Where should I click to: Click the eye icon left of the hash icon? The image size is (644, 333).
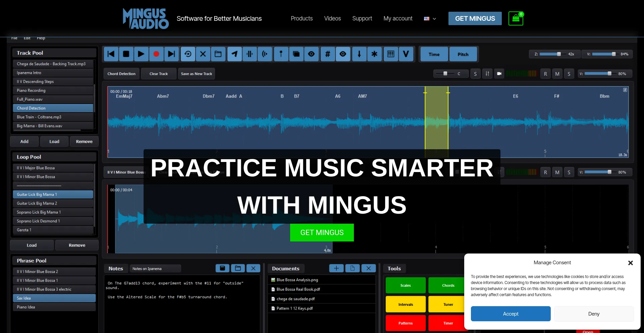click(x=311, y=54)
